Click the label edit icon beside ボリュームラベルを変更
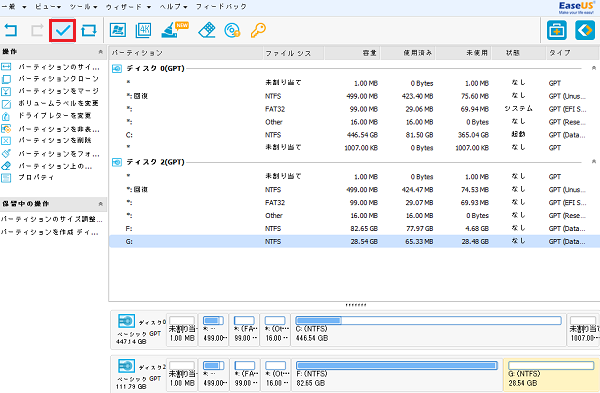600x393 pixels. click(6, 104)
